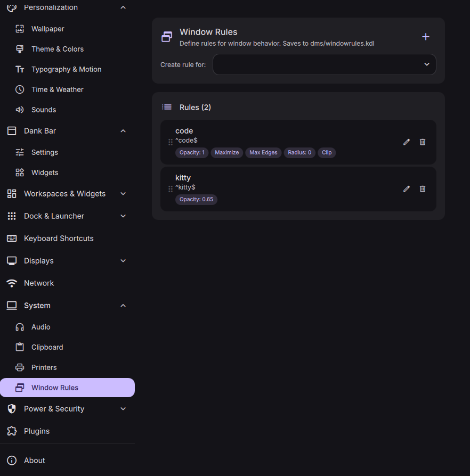Expand the Workspaces & Widgets section
Viewport: 470px width, 476px height.
pyautogui.click(x=123, y=193)
